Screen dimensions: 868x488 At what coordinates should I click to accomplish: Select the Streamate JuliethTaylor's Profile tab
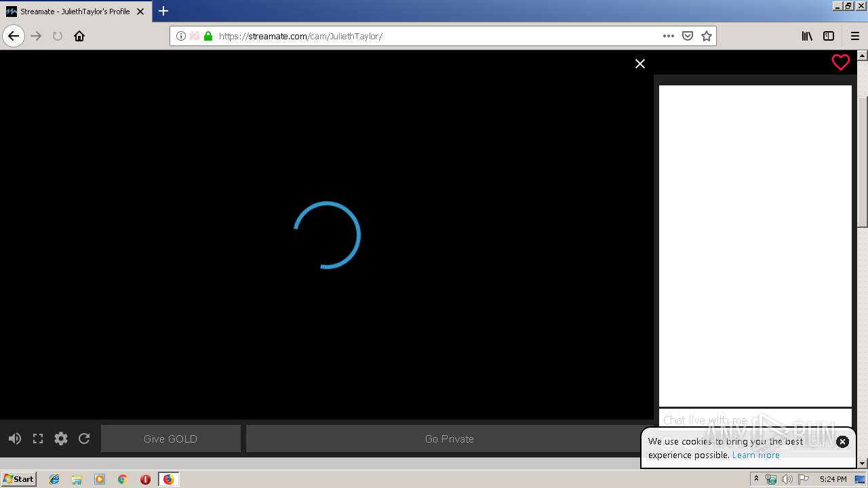pos(76,12)
